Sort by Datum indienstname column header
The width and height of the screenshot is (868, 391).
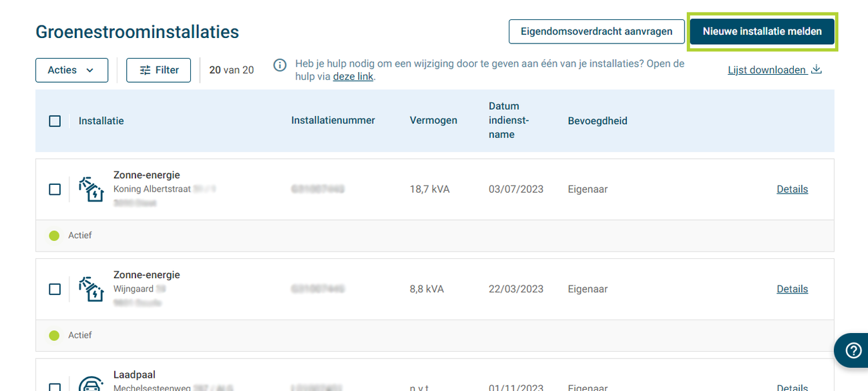pyautogui.click(x=508, y=120)
